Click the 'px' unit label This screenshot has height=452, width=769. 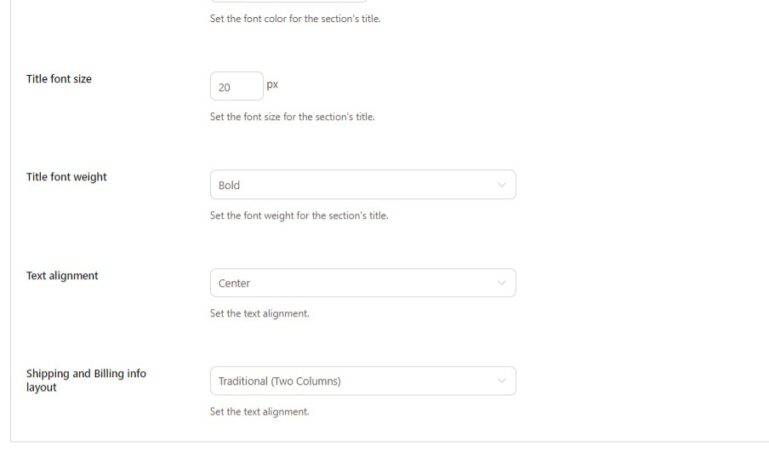tap(272, 85)
